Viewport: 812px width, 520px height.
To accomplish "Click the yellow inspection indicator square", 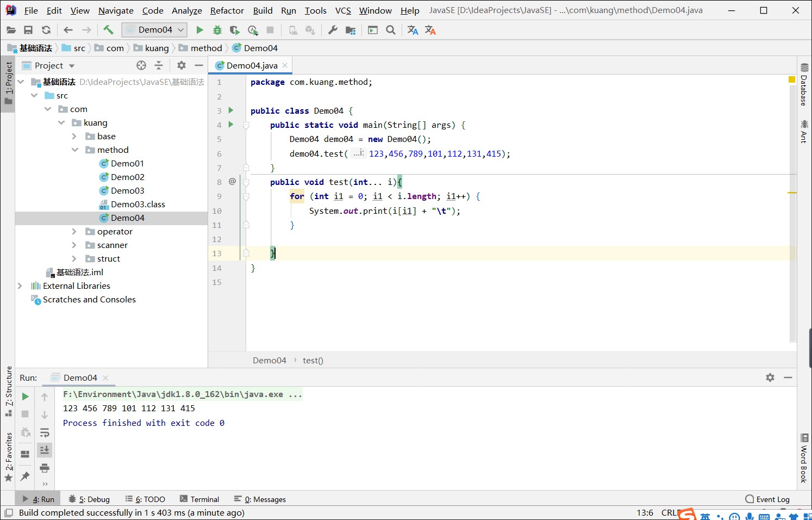I will [x=792, y=80].
